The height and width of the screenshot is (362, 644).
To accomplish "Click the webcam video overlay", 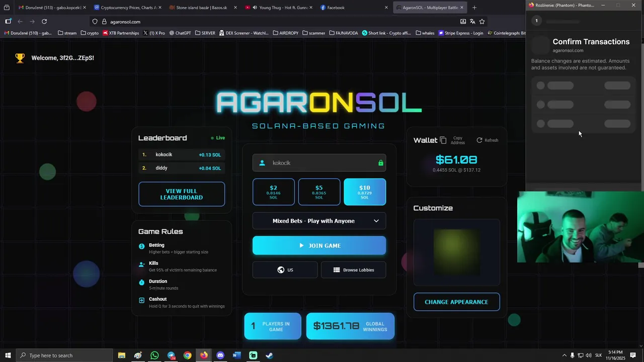I will coord(580,227).
